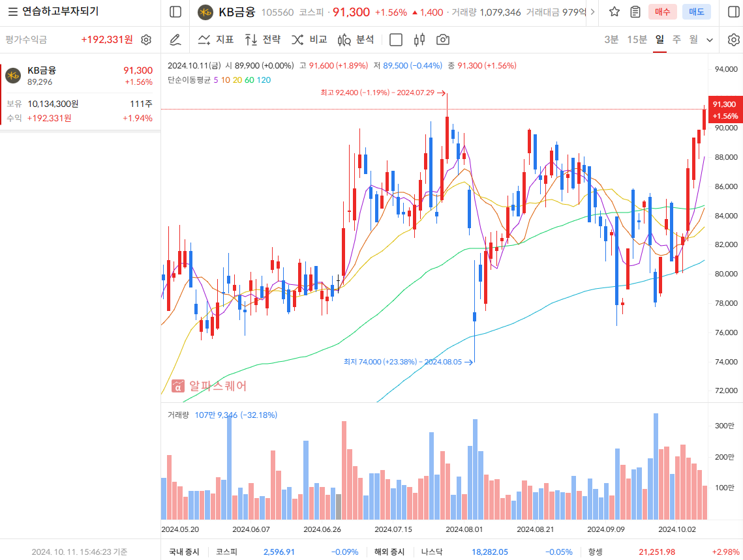Select the pencil drawing tool
The width and height of the screenshot is (743, 560).
pyautogui.click(x=175, y=40)
